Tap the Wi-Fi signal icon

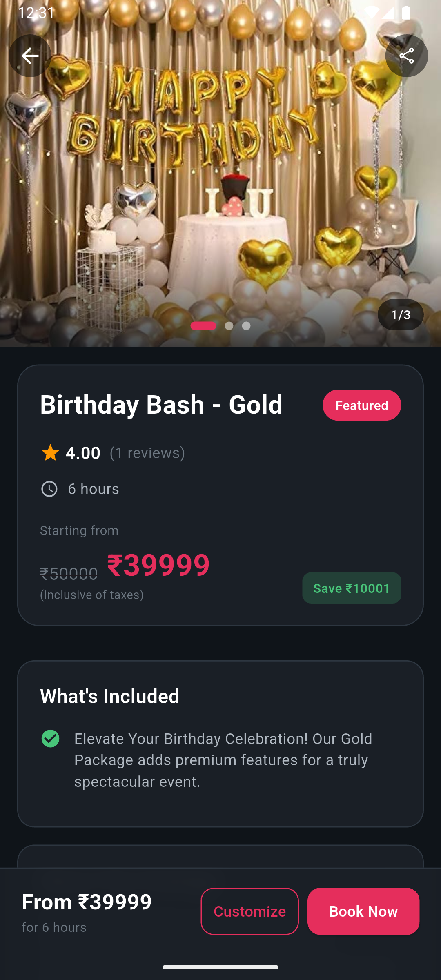371,13
